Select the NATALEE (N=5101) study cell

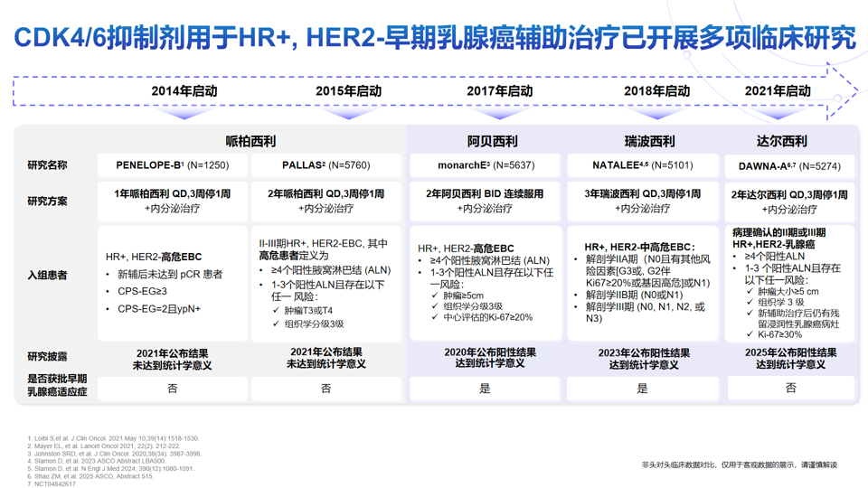pyautogui.click(x=643, y=165)
